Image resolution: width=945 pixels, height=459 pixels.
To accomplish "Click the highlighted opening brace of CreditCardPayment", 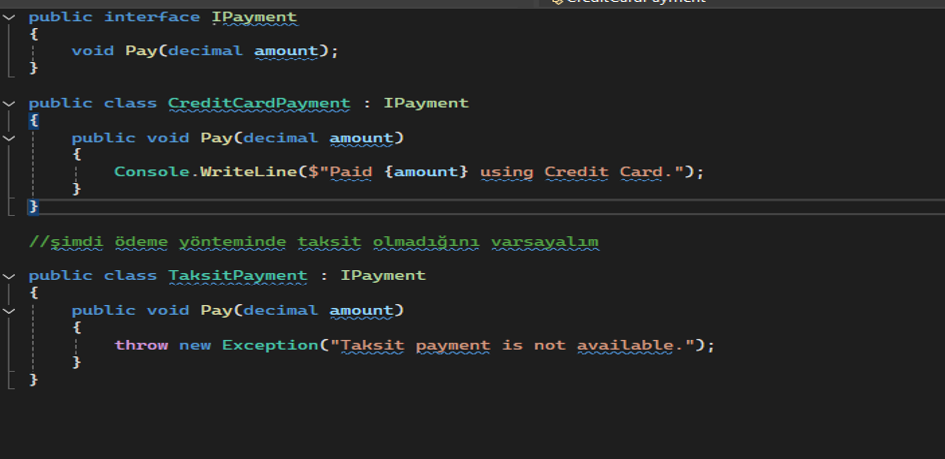I will click(x=34, y=120).
